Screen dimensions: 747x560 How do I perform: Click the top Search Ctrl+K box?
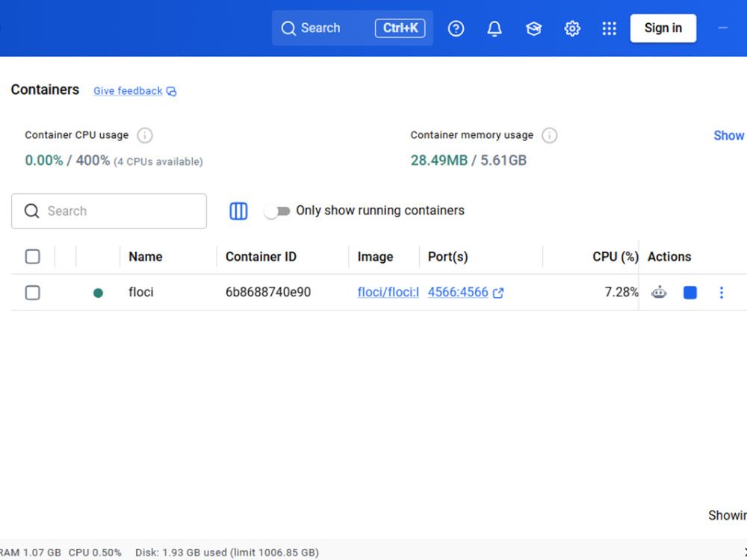tap(352, 28)
